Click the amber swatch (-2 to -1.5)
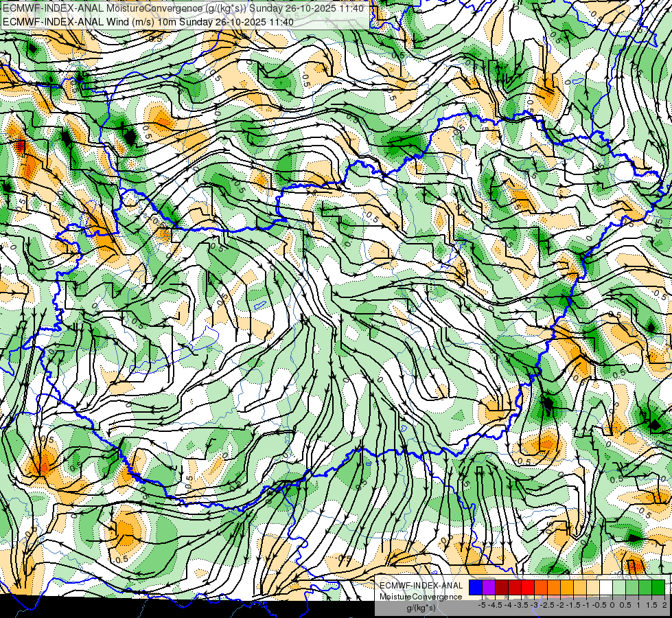This screenshot has width=672, height=618. [x=567, y=588]
